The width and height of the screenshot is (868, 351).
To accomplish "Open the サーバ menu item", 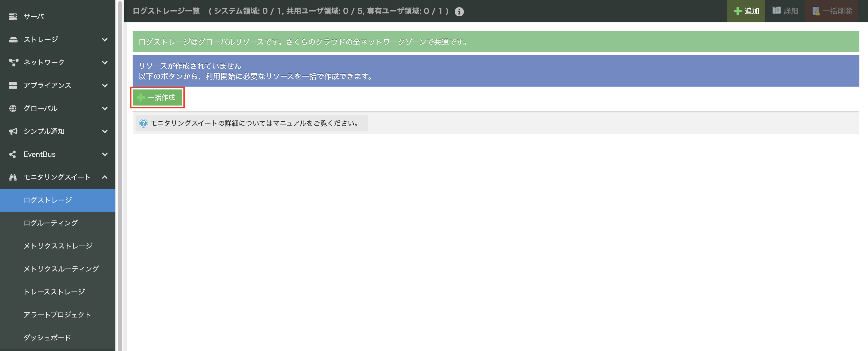I will (58, 17).
